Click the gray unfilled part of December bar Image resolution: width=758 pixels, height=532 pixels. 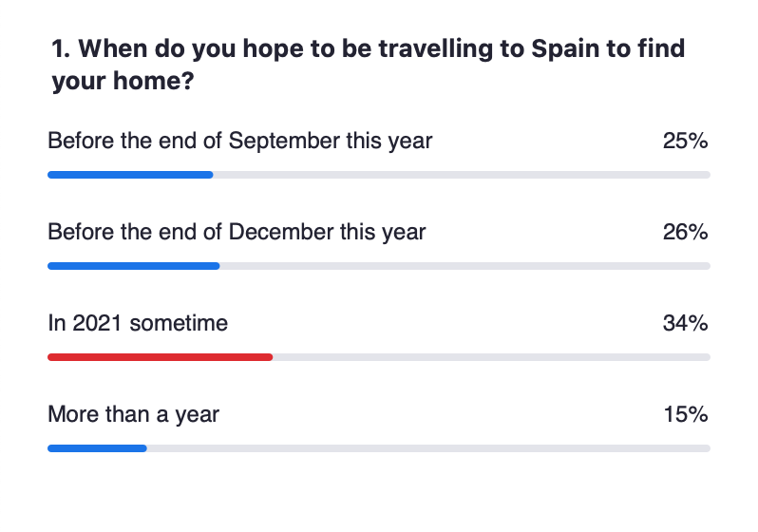(x=464, y=266)
